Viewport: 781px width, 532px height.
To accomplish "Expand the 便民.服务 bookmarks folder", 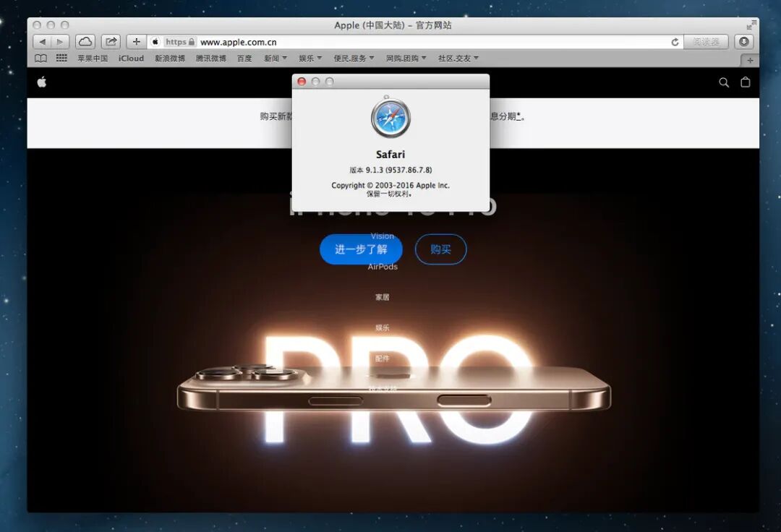I will [354, 59].
